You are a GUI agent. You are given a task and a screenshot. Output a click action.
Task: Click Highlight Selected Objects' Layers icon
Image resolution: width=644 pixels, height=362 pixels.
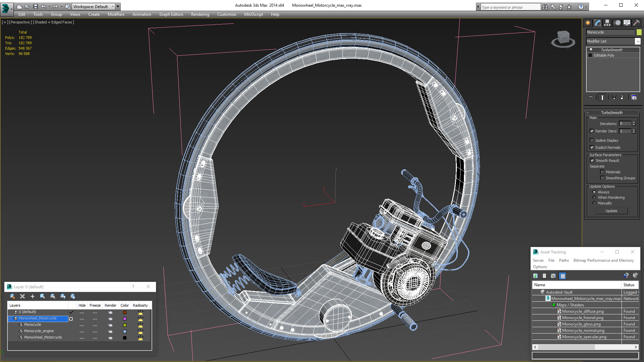tap(53, 296)
